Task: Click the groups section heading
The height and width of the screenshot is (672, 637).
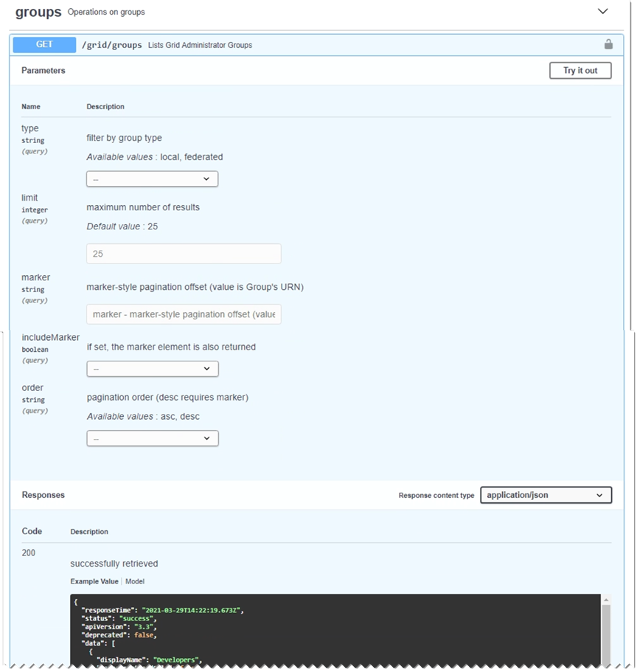Action: click(38, 12)
